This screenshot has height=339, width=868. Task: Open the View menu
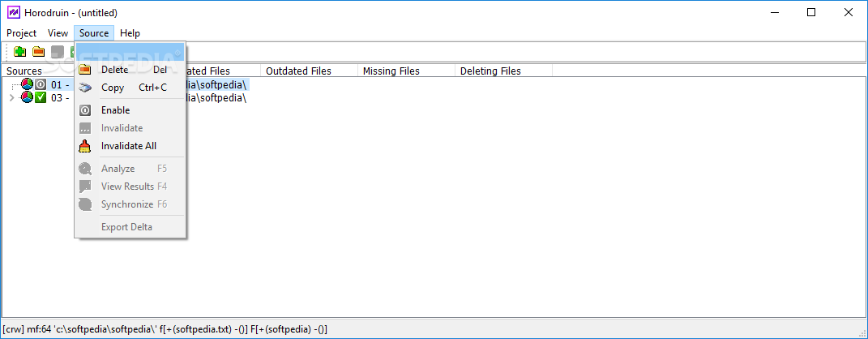pyautogui.click(x=58, y=33)
